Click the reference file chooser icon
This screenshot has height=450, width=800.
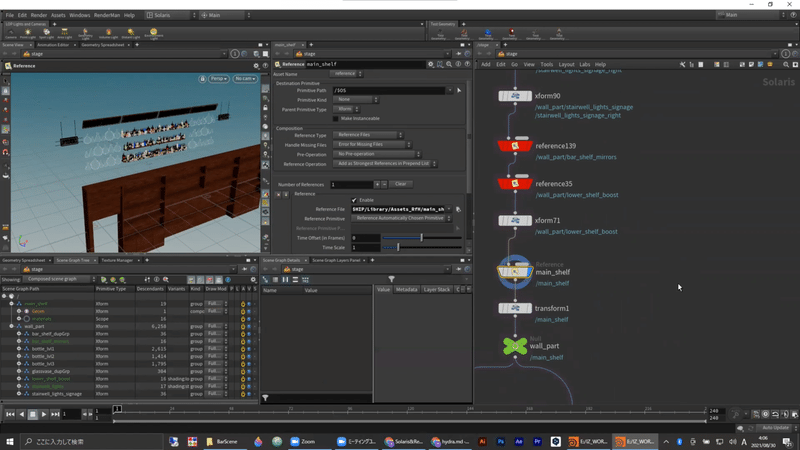pyautogui.click(x=458, y=209)
